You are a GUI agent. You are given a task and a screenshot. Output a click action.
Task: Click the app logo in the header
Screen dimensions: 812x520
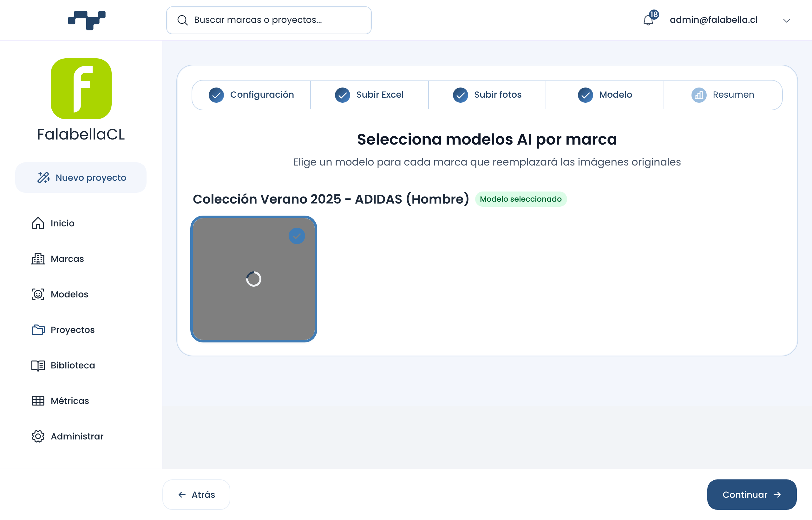point(87,20)
